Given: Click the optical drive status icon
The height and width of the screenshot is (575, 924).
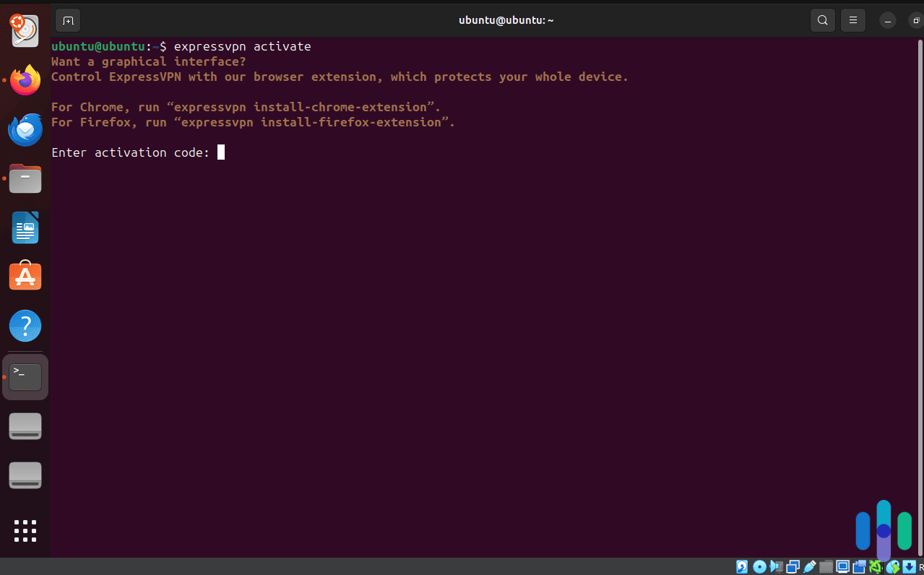Looking at the screenshot, I should [x=759, y=566].
